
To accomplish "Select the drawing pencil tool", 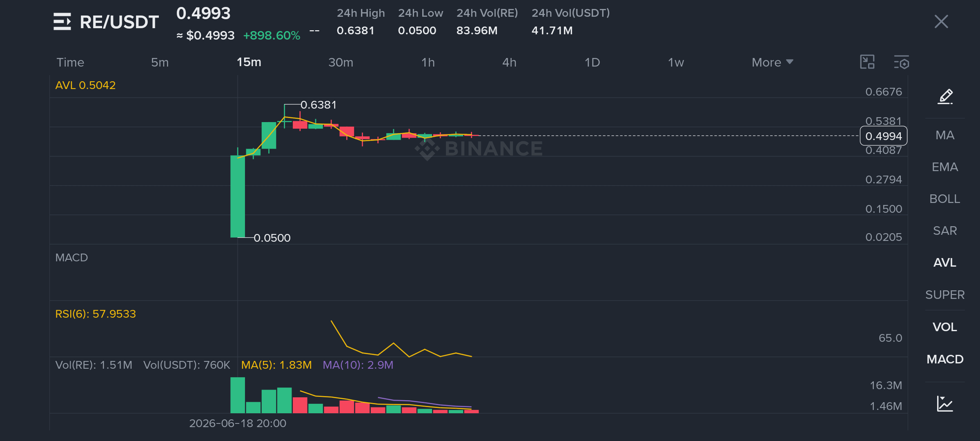I will pyautogui.click(x=945, y=97).
